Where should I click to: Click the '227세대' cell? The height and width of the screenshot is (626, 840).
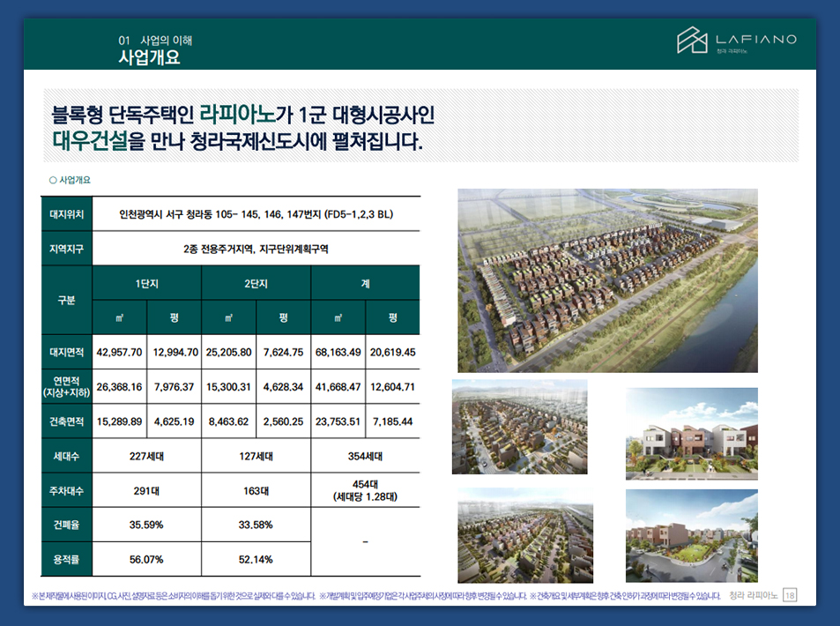coord(147,456)
